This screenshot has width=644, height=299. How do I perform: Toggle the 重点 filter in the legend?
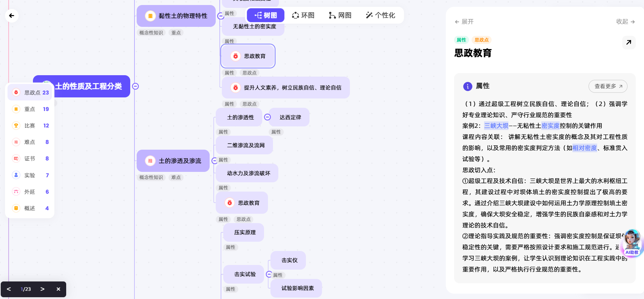(x=31, y=109)
